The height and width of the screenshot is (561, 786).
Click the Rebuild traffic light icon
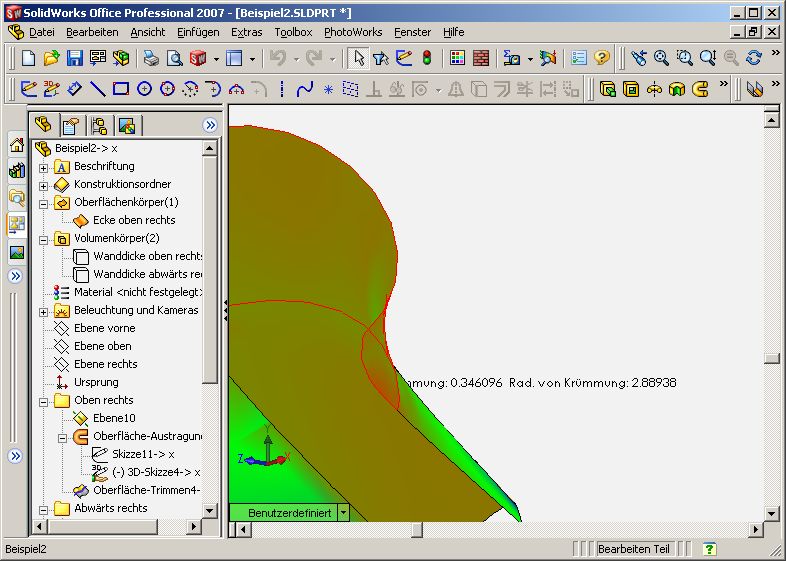427,58
